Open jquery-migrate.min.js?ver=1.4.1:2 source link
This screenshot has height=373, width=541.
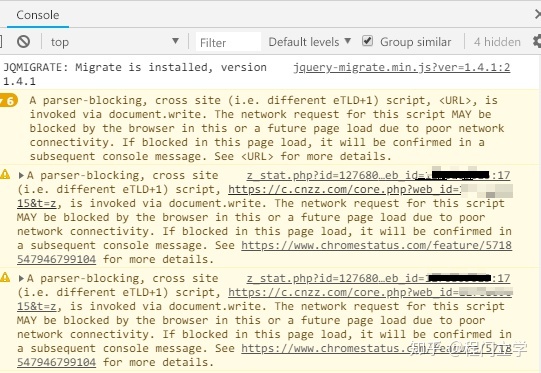coord(402,67)
